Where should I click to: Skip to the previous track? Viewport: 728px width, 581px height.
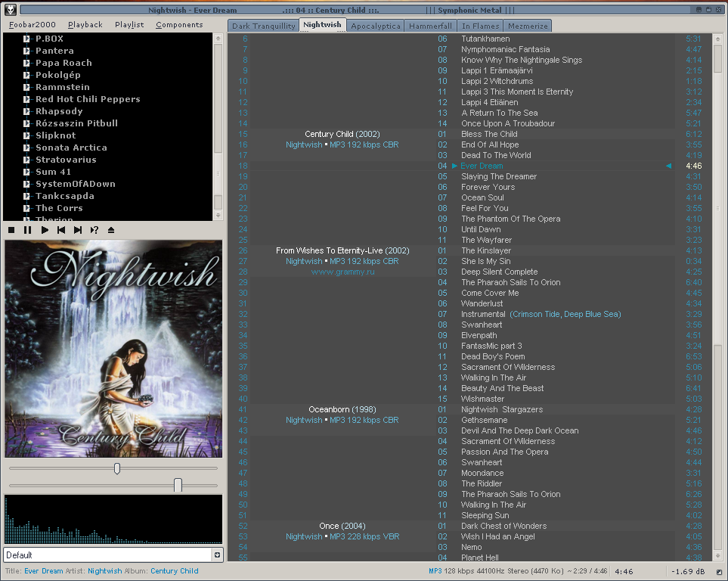pyautogui.click(x=61, y=230)
